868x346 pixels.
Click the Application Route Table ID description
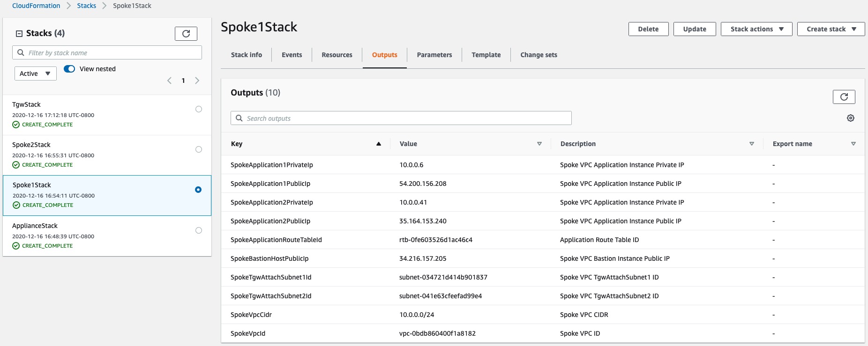(599, 240)
